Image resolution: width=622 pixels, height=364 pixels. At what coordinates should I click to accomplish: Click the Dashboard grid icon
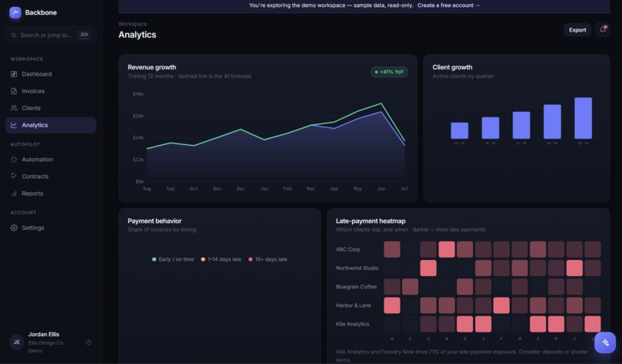14,74
